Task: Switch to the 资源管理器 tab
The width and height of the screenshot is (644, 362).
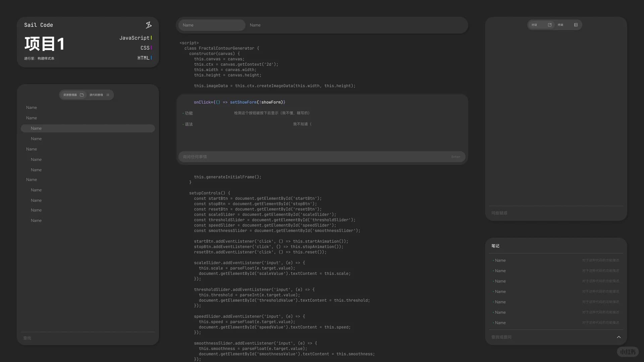Action: [x=73, y=95]
